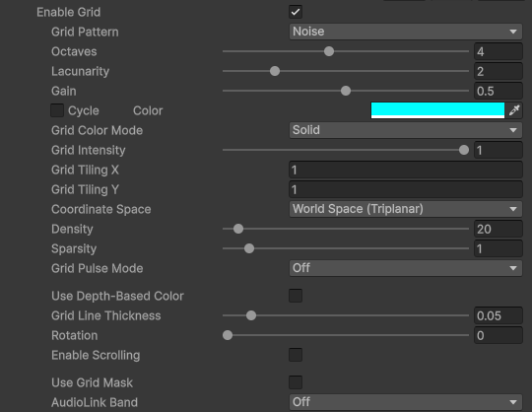
Task: Click the Grid Pulse Mode label
Action: (97, 268)
